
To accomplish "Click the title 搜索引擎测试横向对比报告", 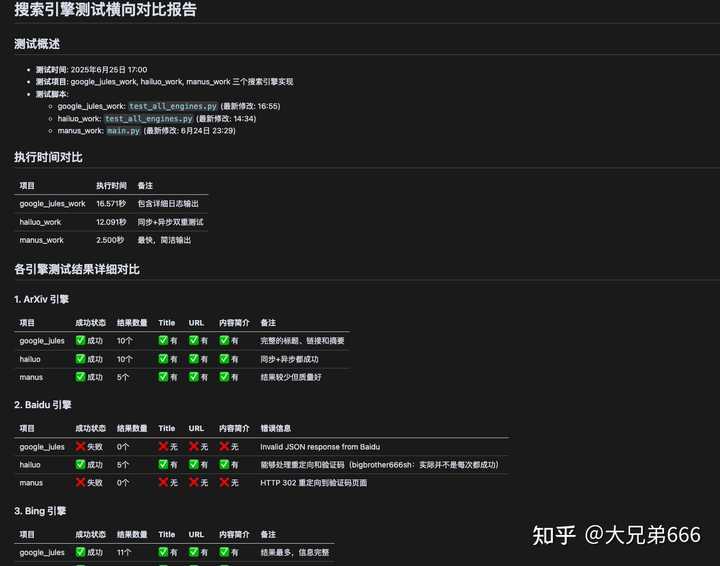I will tap(105, 9).
